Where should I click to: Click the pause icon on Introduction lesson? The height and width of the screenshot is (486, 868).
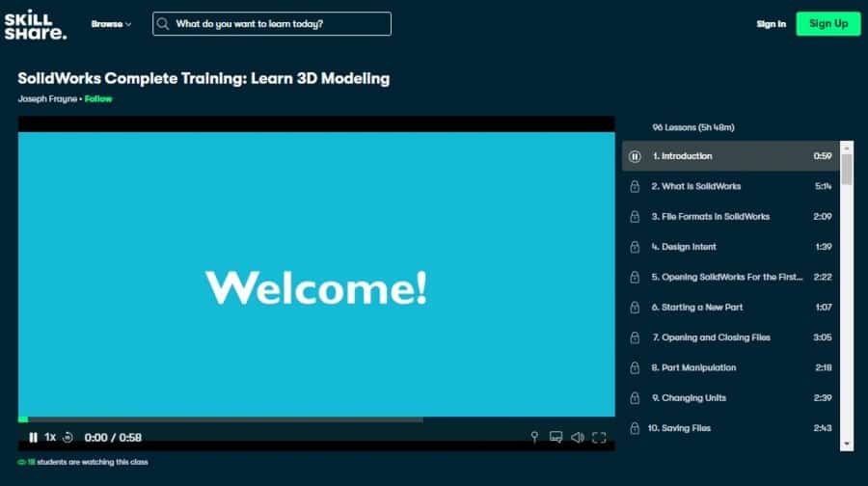pyautogui.click(x=635, y=156)
